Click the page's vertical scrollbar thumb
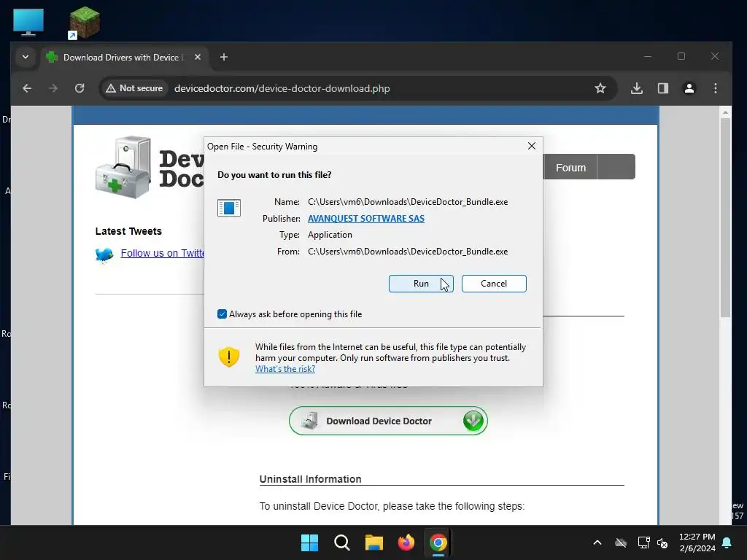This screenshot has height=560, width=747. point(725,217)
